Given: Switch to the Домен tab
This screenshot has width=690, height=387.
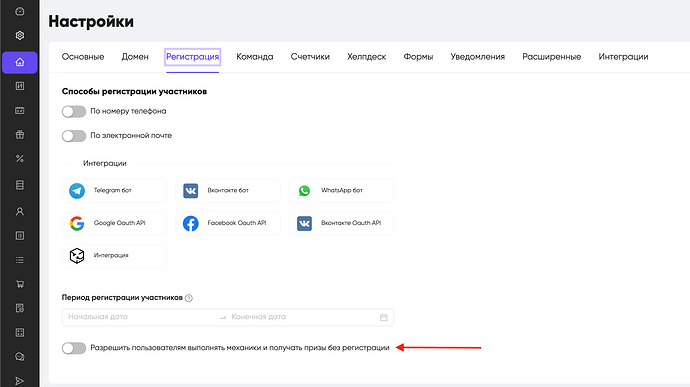Looking at the screenshot, I should (x=135, y=57).
